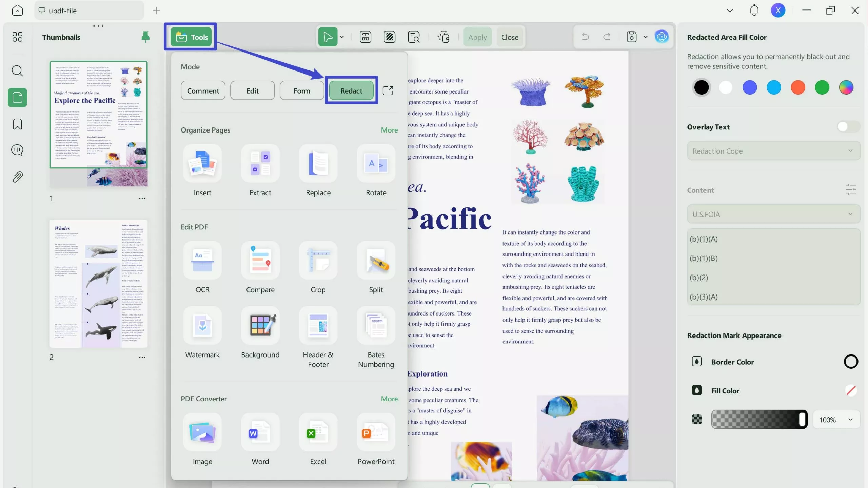
Task: Convert PDF to Word icon
Action: coord(260,432)
